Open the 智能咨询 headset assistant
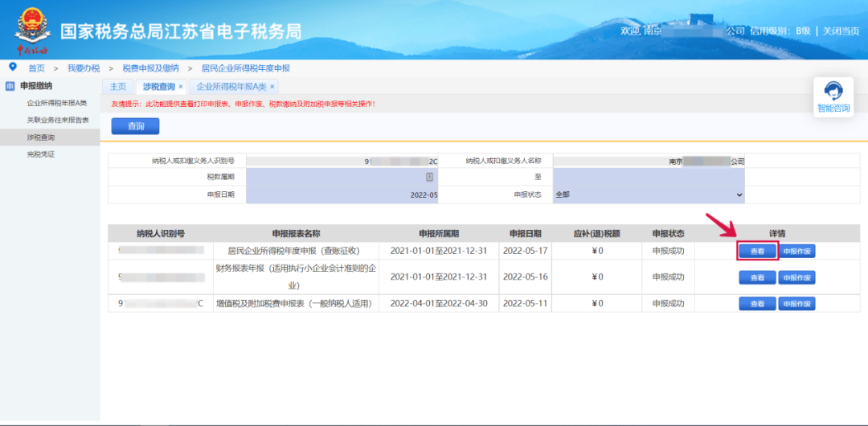The image size is (868, 426). (x=833, y=97)
